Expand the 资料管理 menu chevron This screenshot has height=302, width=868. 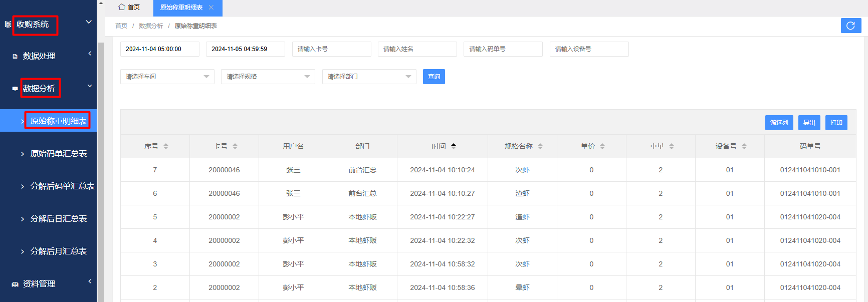tap(90, 281)
